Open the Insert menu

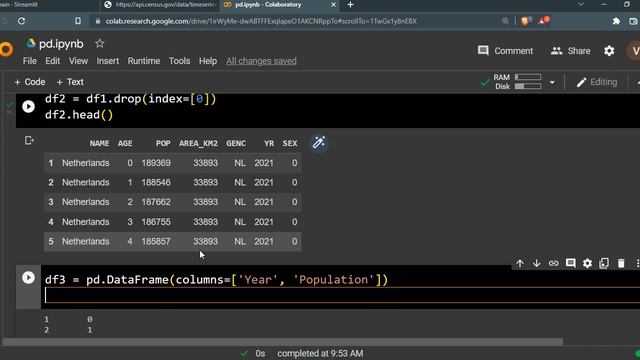pyautogui.click(x=108, y=61)
